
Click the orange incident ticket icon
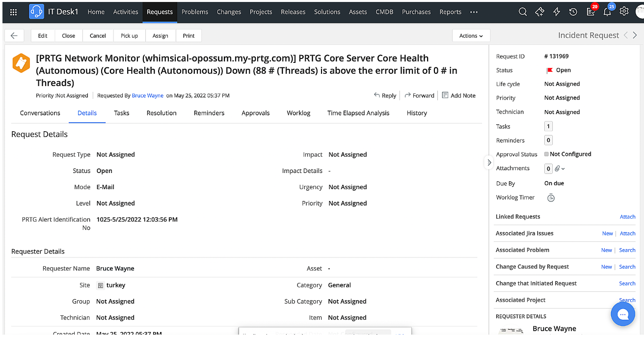[21, 63]
